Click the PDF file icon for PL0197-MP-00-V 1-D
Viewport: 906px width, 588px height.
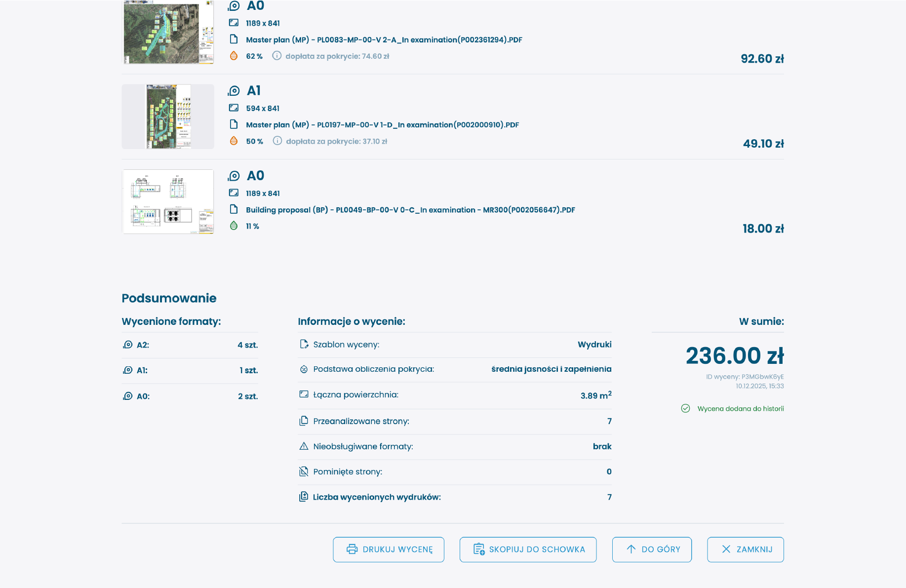click(234, 124)
